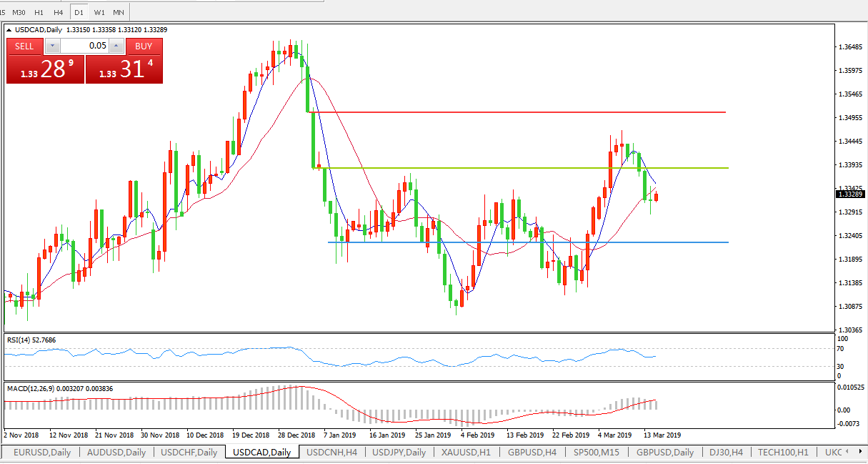Select the W1 weekly timeframe
868x464 pixels.
point(99,12)
